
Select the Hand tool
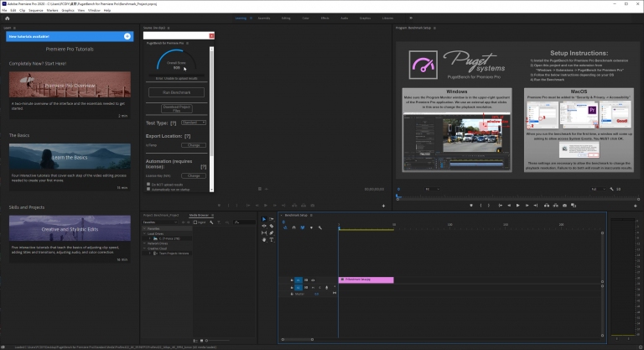point(264,240)
